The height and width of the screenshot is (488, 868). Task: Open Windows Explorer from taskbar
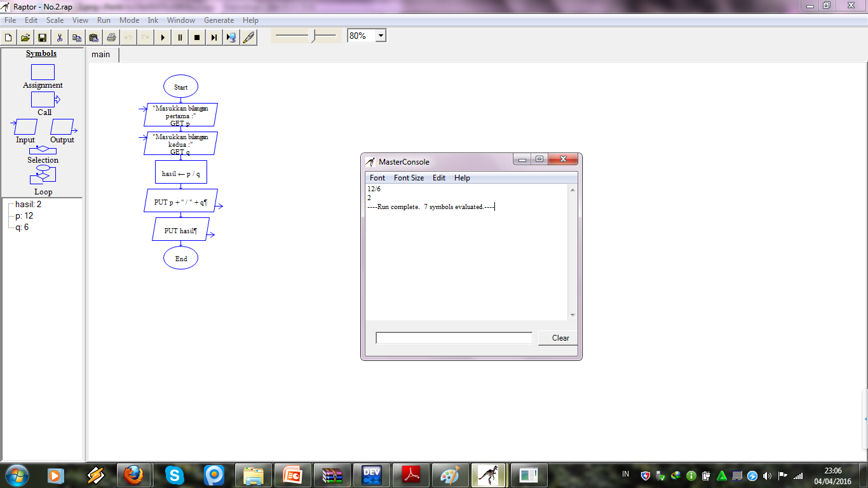point(253,475)
